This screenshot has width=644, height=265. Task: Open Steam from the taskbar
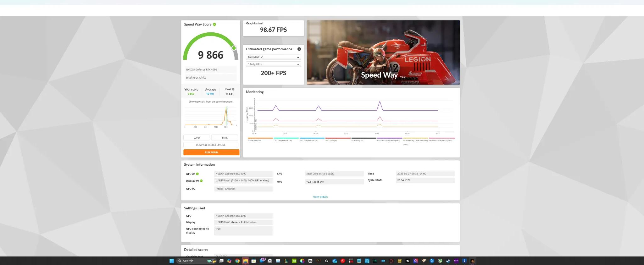pos(448,261)
